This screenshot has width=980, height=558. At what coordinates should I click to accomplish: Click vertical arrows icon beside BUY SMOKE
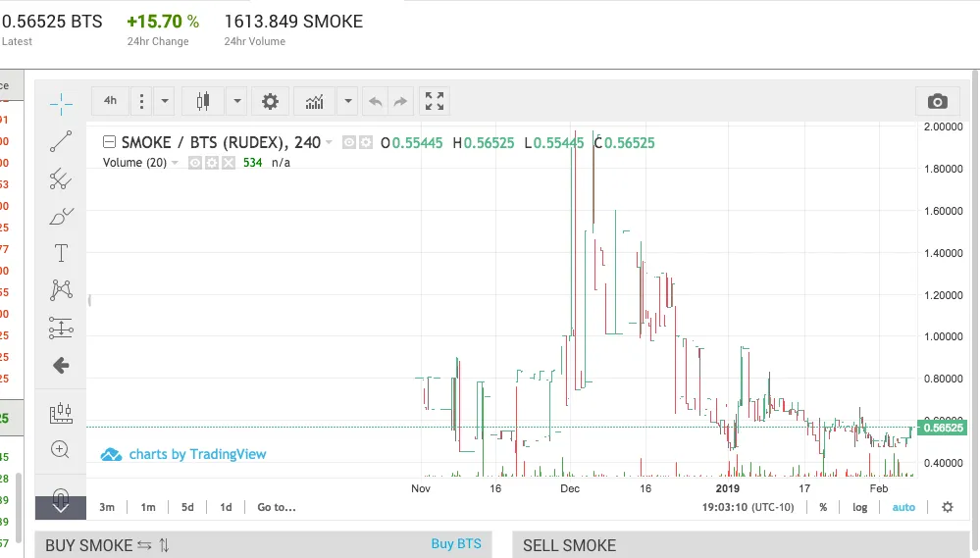coord(164,545)
